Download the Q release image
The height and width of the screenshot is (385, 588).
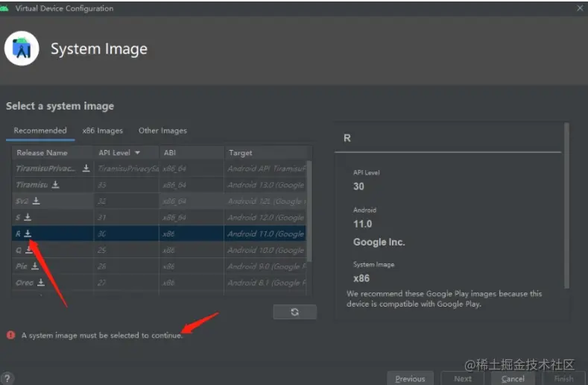(28, 249)
